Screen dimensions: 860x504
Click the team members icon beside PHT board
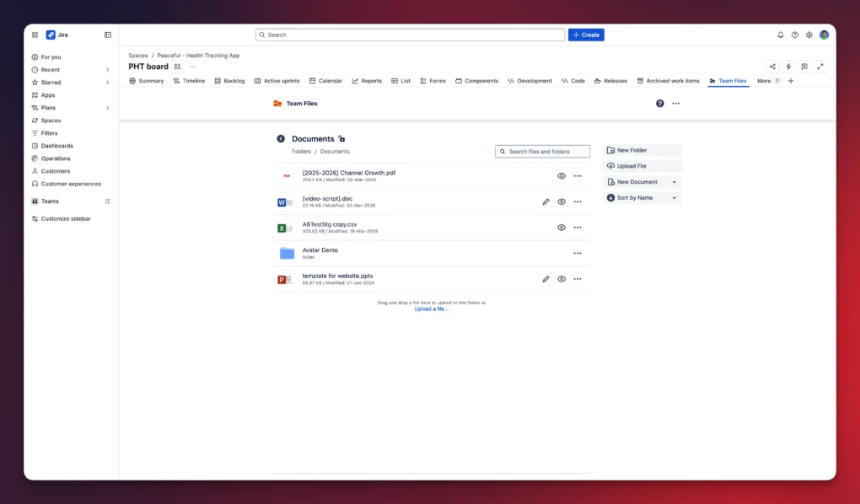tap(177, 67)
